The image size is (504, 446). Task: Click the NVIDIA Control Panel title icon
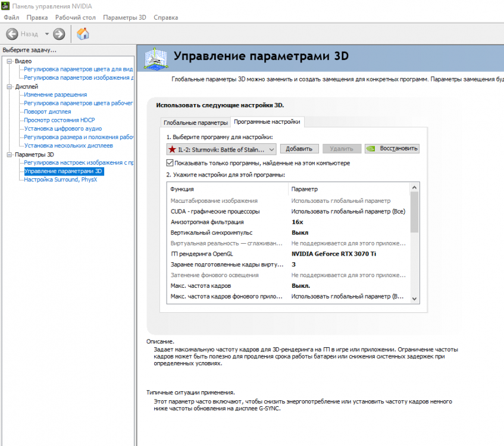tap(5, 6)
